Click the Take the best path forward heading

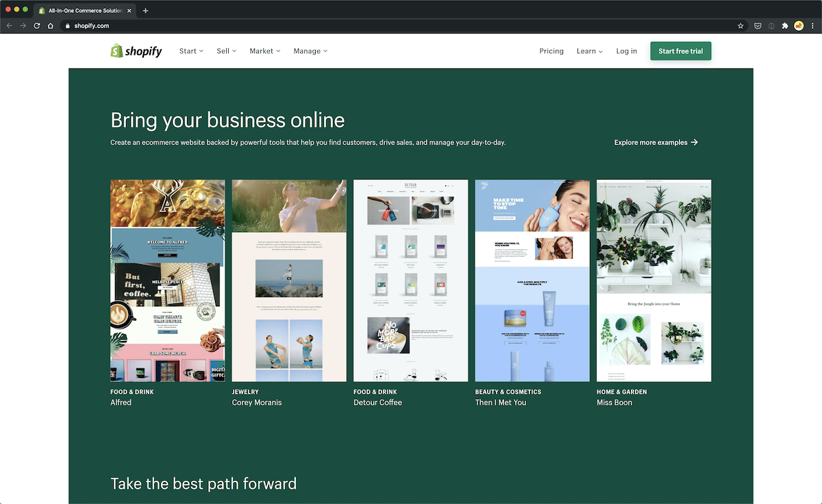tap(203, 483)
